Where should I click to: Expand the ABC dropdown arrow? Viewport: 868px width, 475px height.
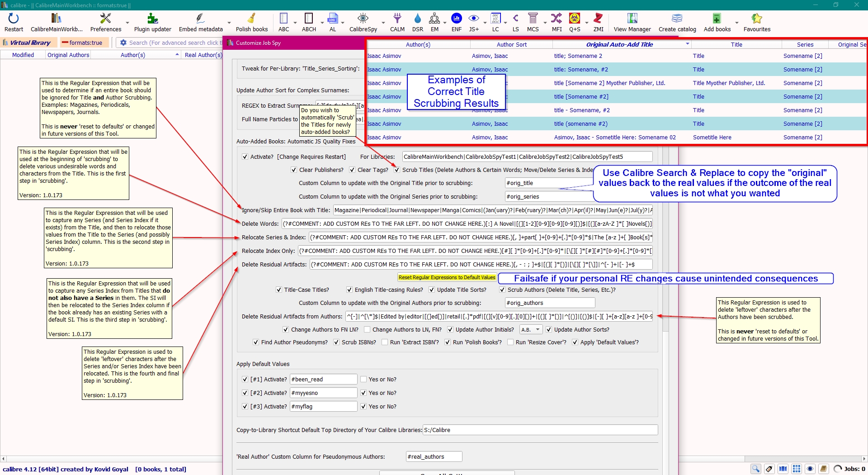[x=295, y=23]
